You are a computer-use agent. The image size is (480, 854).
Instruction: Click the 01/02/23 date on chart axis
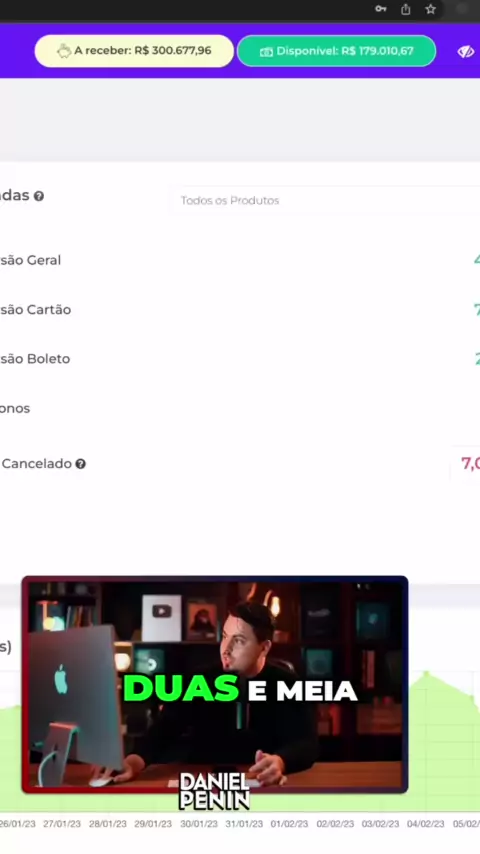point(289,824)
